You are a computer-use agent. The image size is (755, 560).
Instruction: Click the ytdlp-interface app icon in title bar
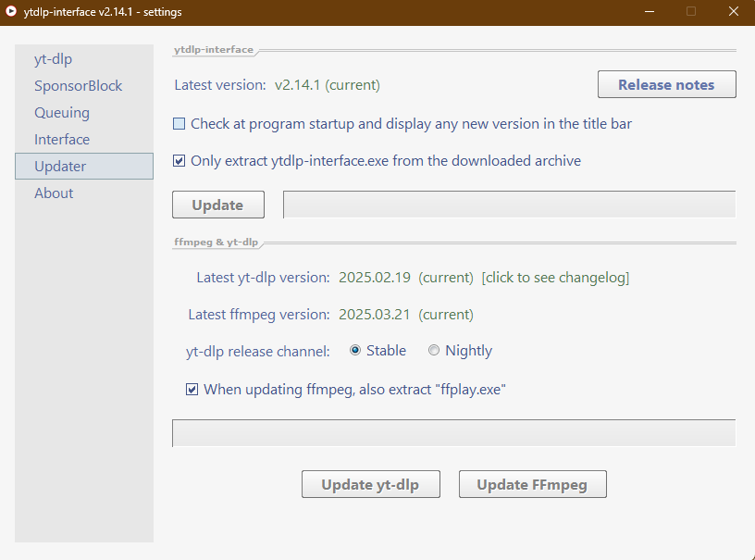coord(10,11)
